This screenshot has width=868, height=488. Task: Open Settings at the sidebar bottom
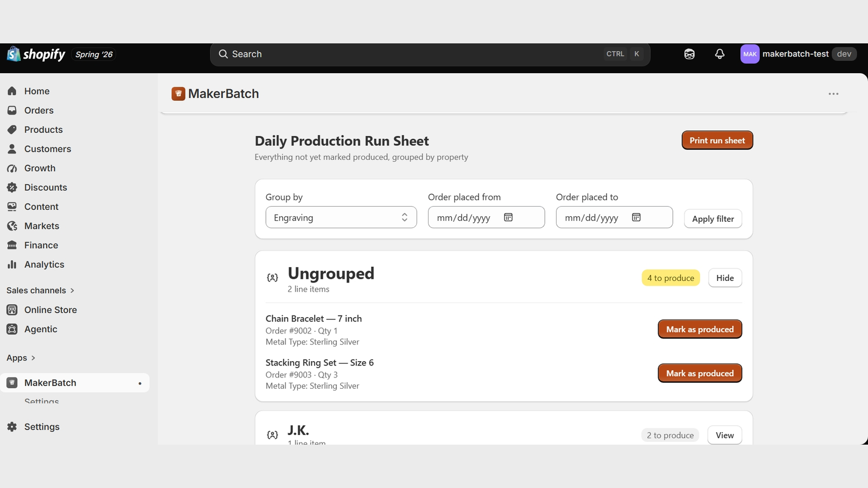coord(42,427)
